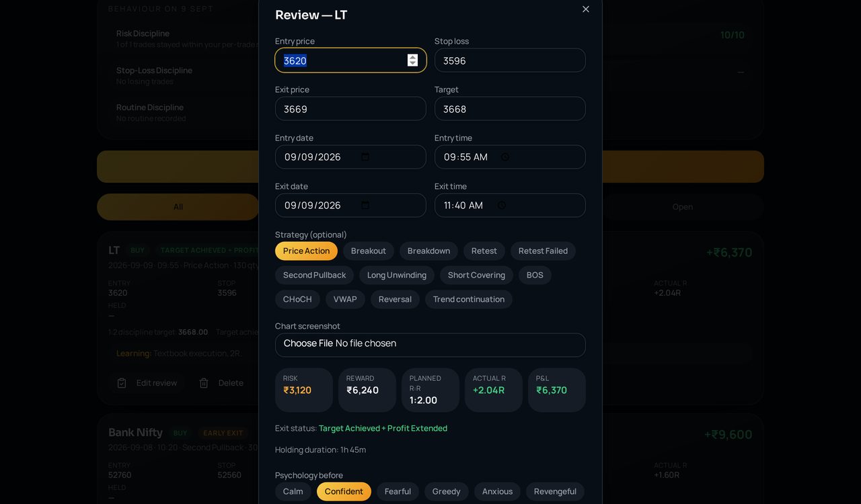This screenshot has width=861, height=504.
Task: Select the Breakout strategy chip
Action: coord(369,251)
